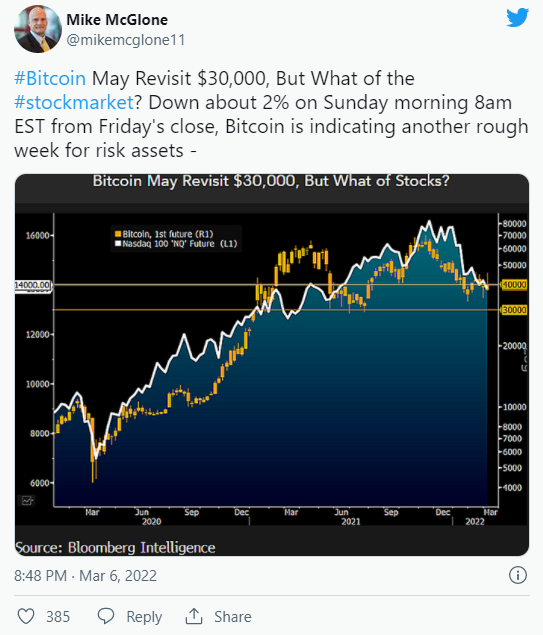
Task: Click the 30000 highlighted right axis label
Action: coord(514,310)
